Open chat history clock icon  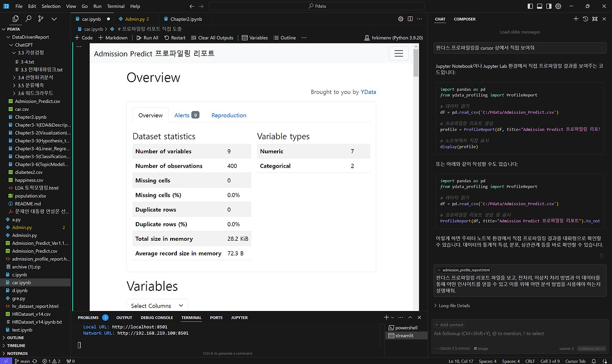coord(585,19)
